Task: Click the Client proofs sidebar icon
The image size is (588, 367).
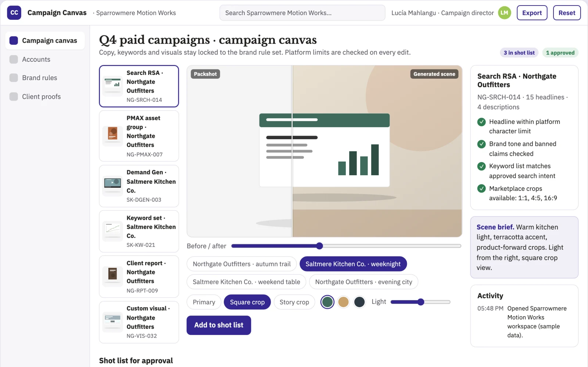Action: pyautogui.click(x=14, y=97)
